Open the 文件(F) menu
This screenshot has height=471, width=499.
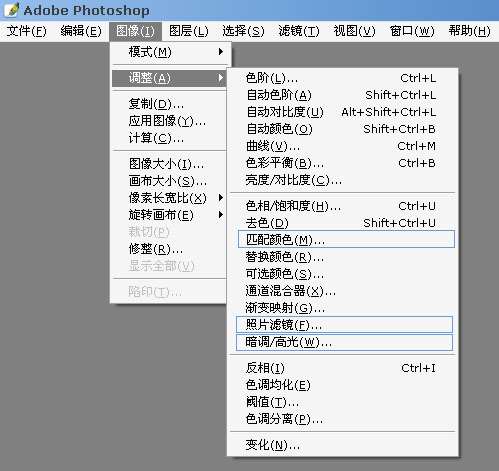[26, 31]
